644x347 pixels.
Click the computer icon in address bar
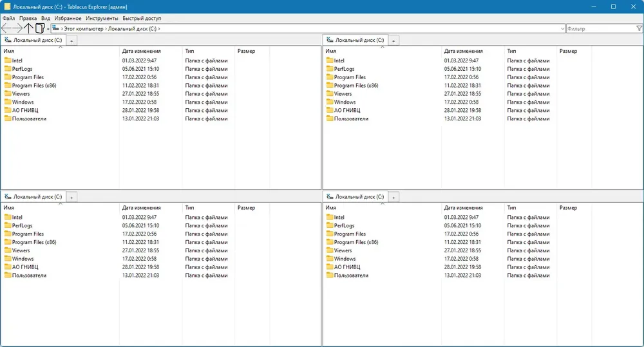click(56, 28)
